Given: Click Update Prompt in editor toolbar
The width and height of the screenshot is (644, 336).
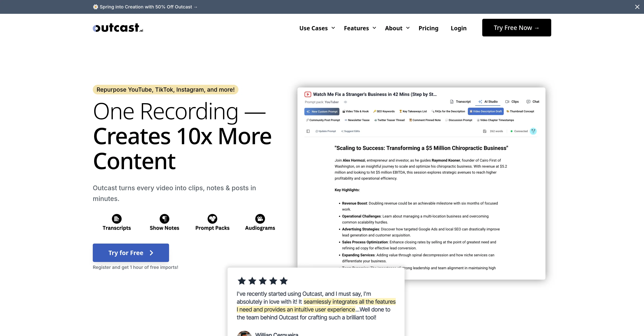Looking at the screenshot, I should [325, 131].
